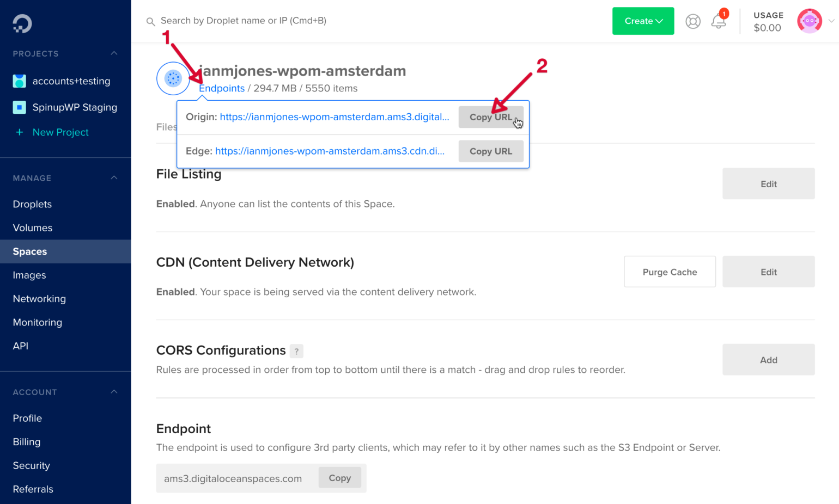Image resolution: width=839 pixels, height=504 pixels.
Task: Expand the chevron next to the avatar
Action: click(x=831, y=21)
